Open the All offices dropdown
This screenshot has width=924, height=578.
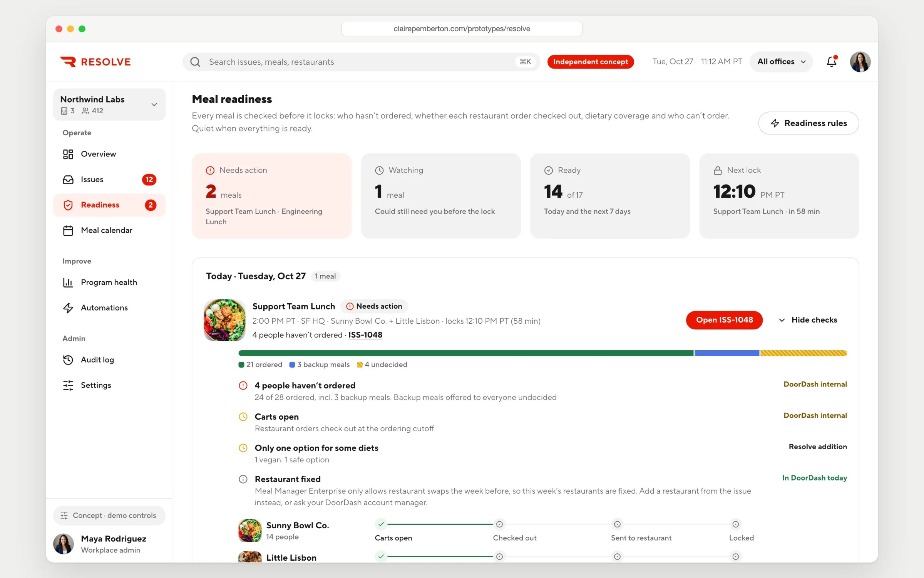tap(781, 62)
